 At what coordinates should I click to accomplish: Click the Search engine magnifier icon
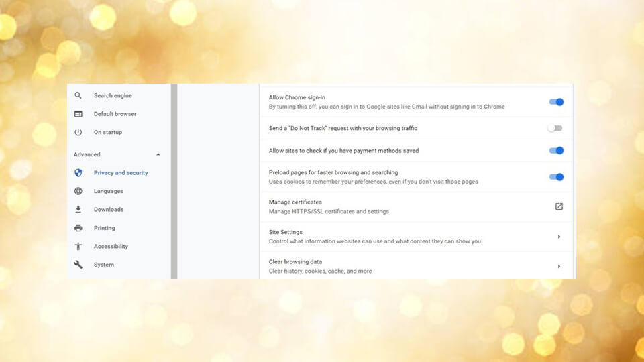pos(78,95)
